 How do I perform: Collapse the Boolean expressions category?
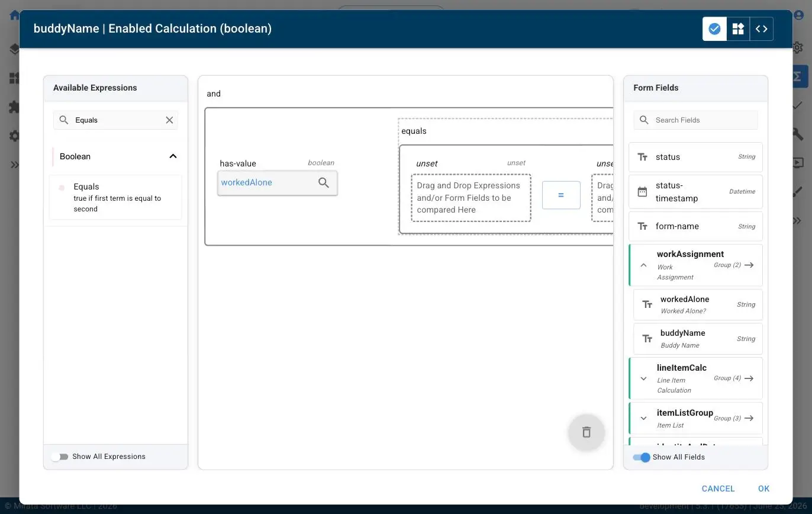click(173, 156)
